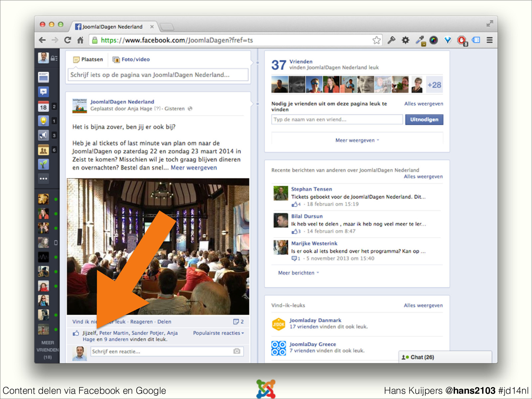Click the camera icon in the comment box
This screenshot has width=532, height=399.
237,351
